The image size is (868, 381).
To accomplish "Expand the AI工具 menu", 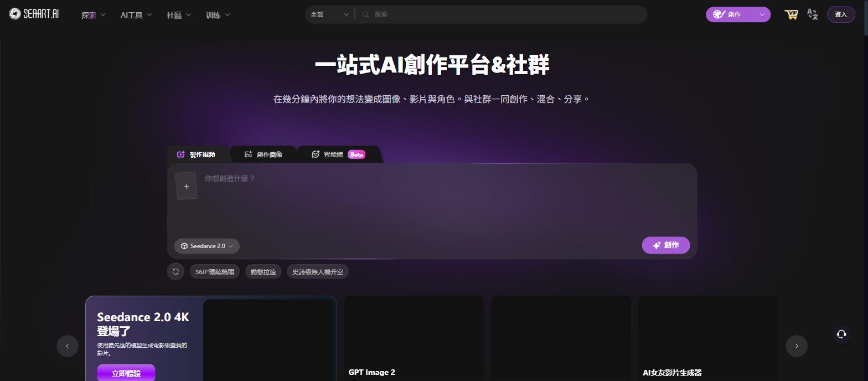I will click(136, 15).
